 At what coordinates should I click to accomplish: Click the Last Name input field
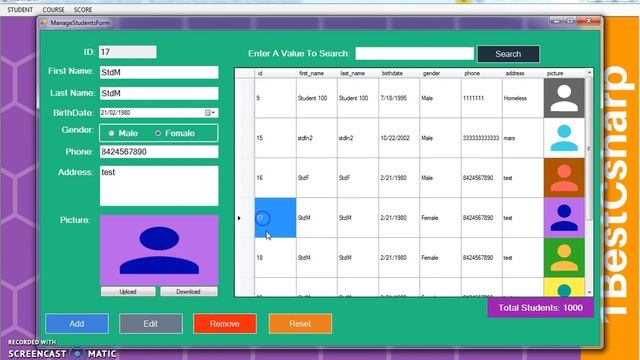click(x=159, y=93)
